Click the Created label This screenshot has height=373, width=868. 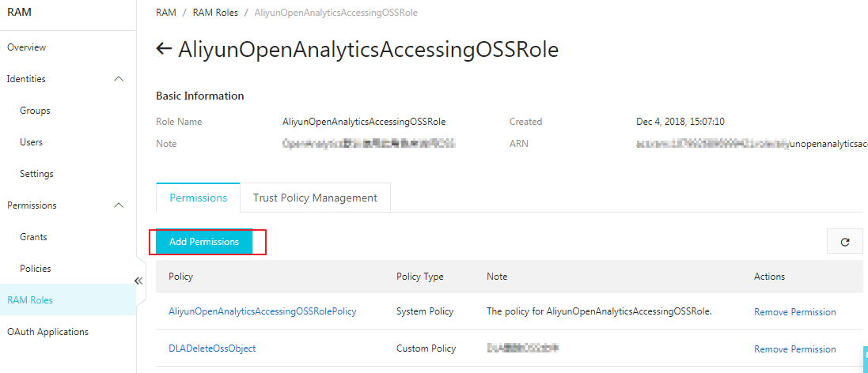526,122
